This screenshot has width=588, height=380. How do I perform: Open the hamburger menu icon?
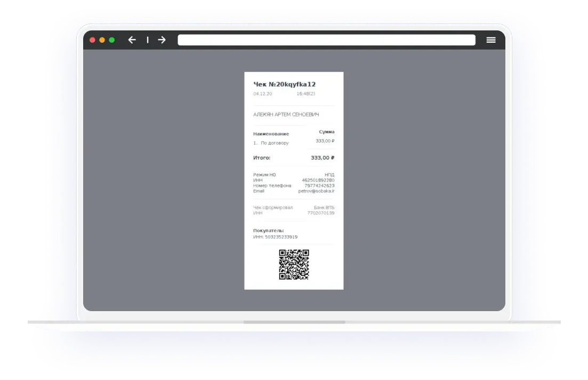(x=491, y=40)
